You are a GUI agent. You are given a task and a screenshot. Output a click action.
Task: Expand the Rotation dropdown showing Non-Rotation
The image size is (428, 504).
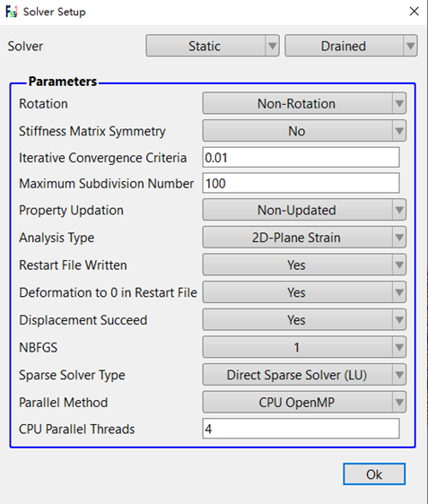pyautogui.click(x=304, y=103)
